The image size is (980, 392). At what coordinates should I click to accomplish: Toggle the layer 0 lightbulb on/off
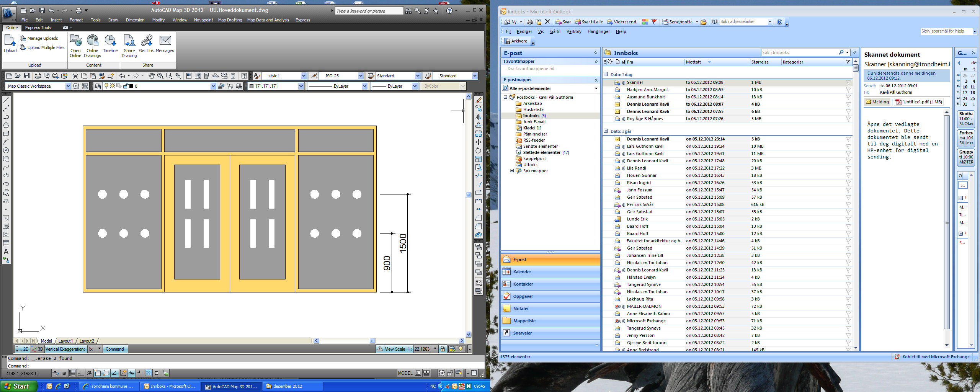click(x=106, y=86)
